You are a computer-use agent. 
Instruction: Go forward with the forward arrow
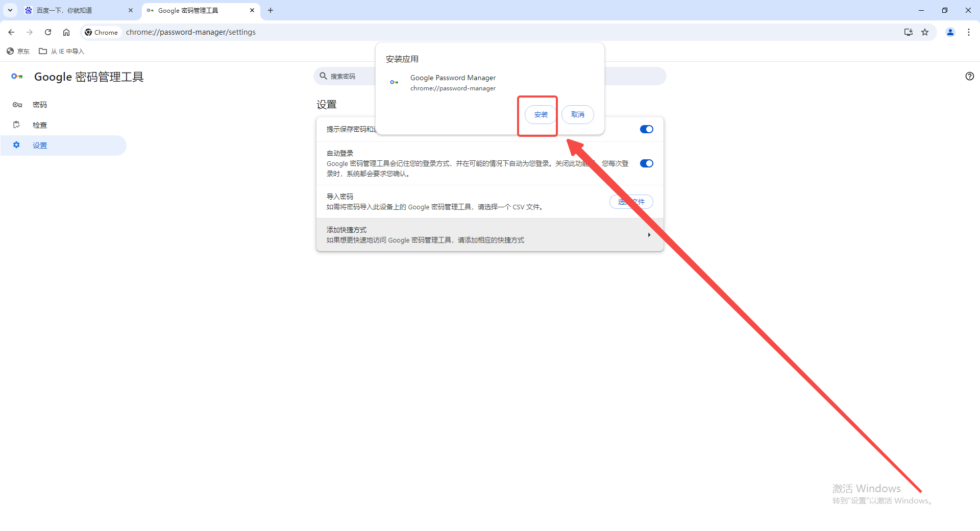point(30,32)
